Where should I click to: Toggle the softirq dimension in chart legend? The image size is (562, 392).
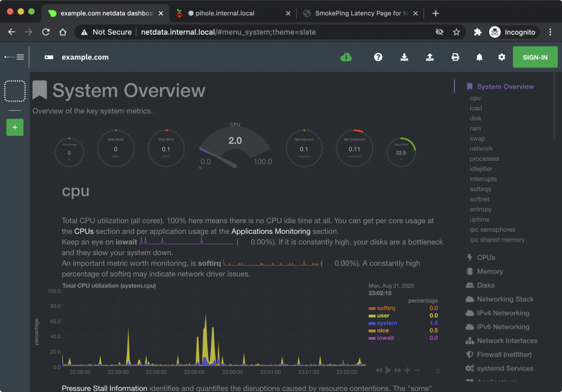coord(386,308)
